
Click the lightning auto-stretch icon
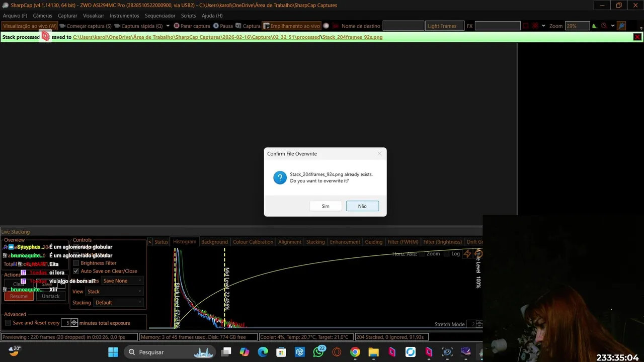coord(467,254)
